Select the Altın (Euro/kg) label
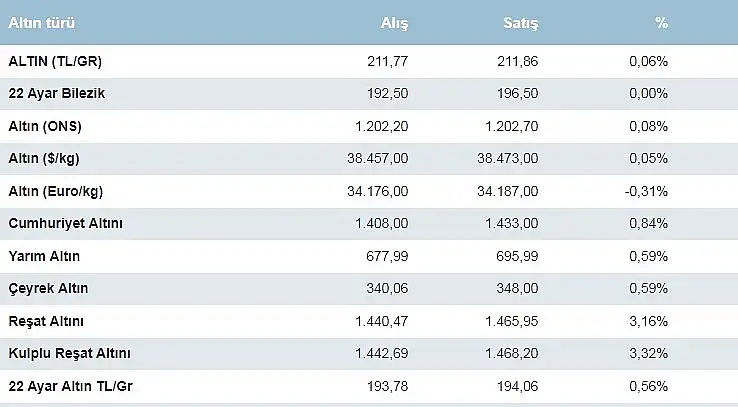The height and width of the screenshot is (407, 738). 56,191
